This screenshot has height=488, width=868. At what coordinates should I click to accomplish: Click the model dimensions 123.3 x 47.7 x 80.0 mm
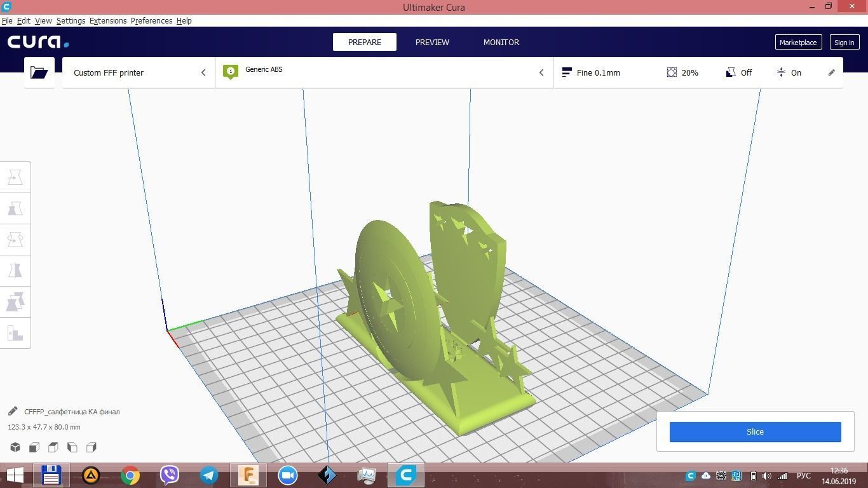(44, 427)
